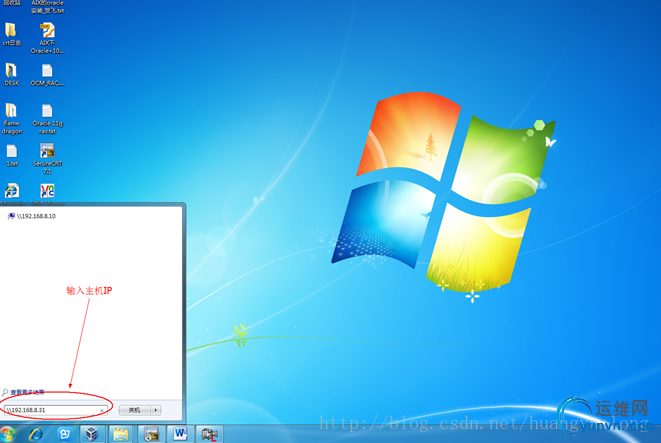
Task: Open Oracle 11g rac.txt file
Action: tap(47, 118)
